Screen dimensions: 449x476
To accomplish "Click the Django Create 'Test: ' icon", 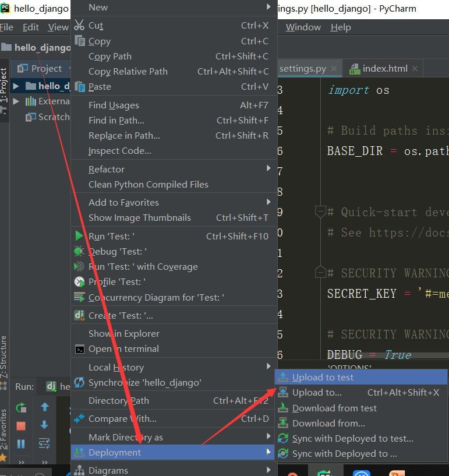I will point(79,315).
